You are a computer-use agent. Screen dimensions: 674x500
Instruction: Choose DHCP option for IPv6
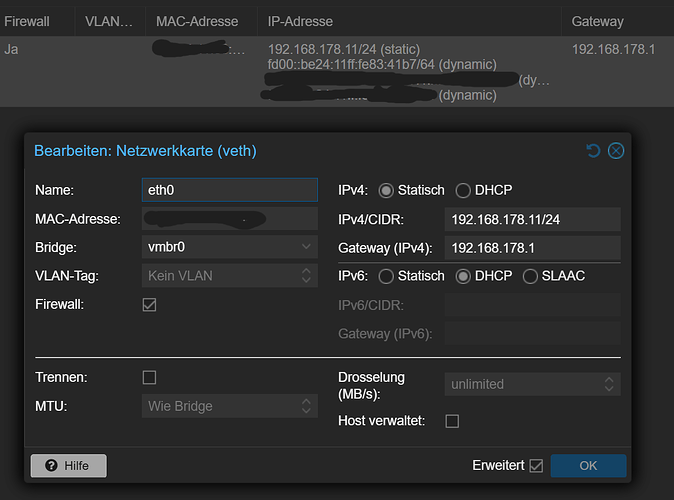point(463,276)
